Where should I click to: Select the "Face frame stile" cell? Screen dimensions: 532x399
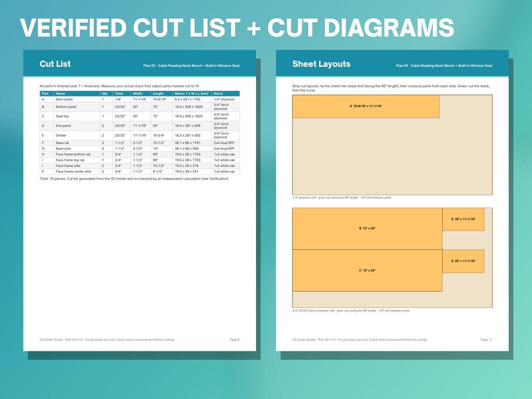click(68, 166)
